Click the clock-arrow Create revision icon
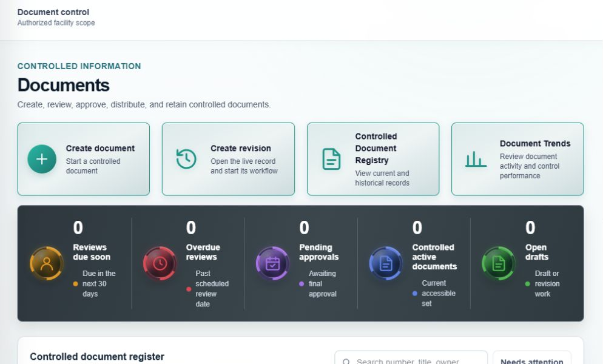Image resolution: width=603 pixels, height=364 pixels. click(x=186, y=159)
